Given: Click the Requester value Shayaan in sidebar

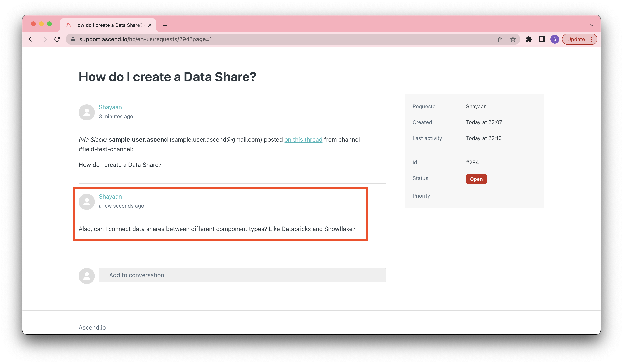Looking at the screenshot, I should pos(476,106).
